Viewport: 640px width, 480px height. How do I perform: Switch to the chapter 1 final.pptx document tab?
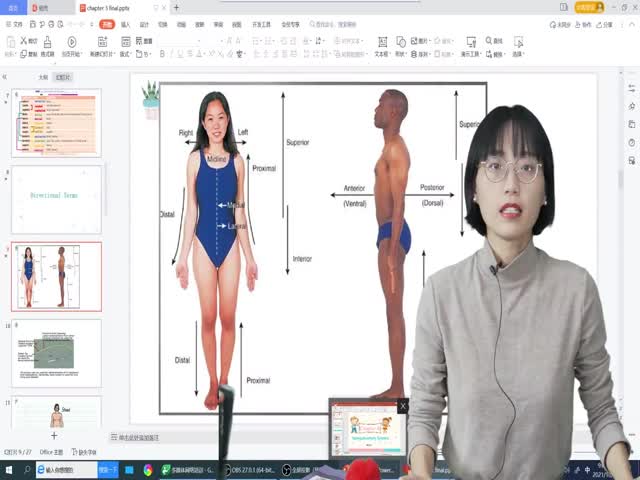coord(108,7)
